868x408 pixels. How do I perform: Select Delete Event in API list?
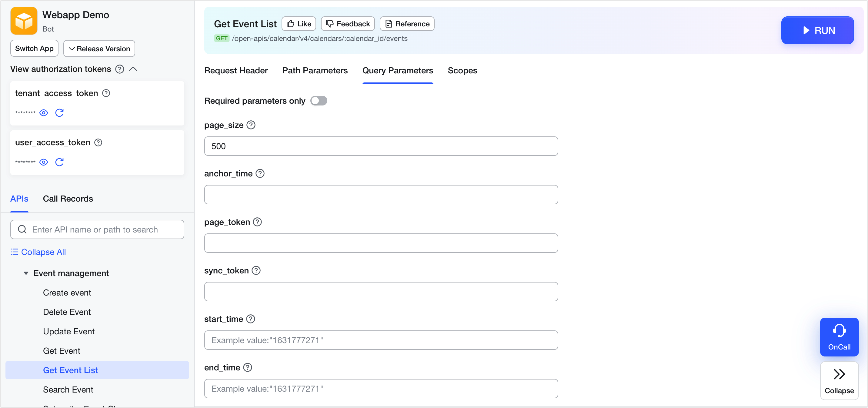67,312
